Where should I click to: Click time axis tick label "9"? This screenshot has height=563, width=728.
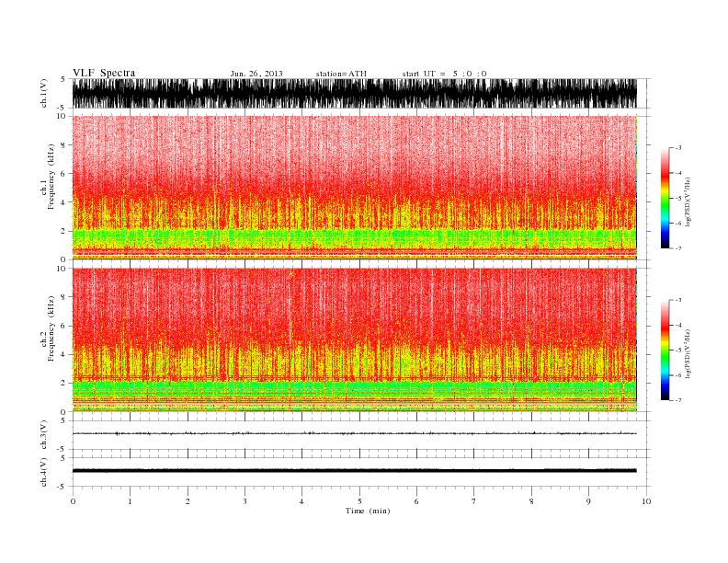tap(588, 501)
